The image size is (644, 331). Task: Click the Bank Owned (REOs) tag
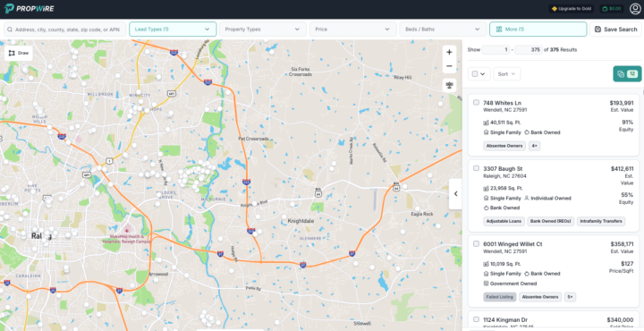coord(551,221)
